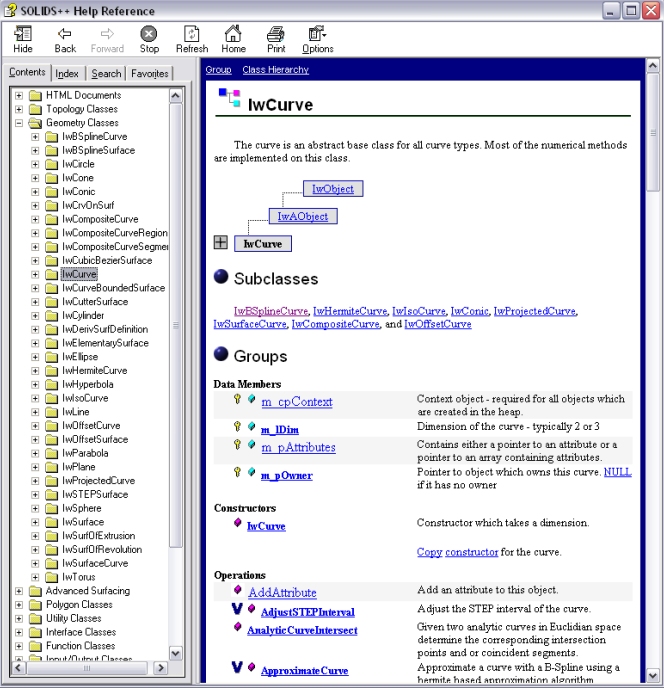
Task: Click the key icon beside m_pOwner
Action: pyautogui.click(x=237, y=472)
